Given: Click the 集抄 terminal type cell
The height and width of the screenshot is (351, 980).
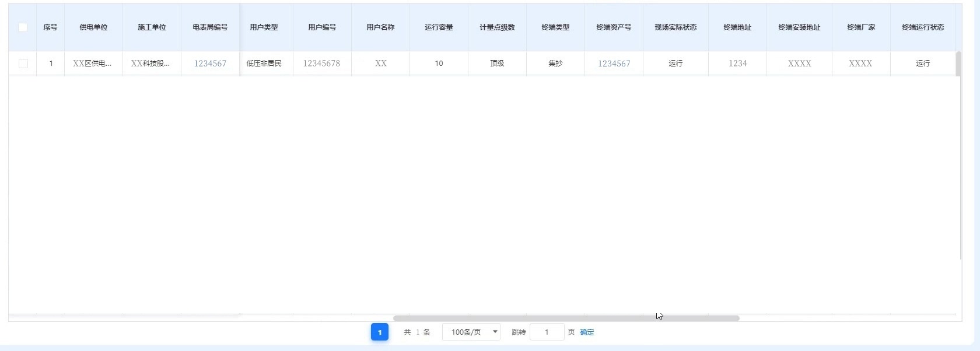Looking at the screenshot, I should point(555,64).
